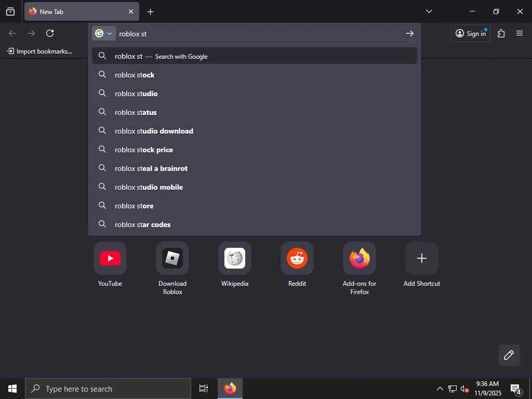Screen dimensions: 532x399
Task: Open a new tab with the plus button
Action: tap(150, 12)
